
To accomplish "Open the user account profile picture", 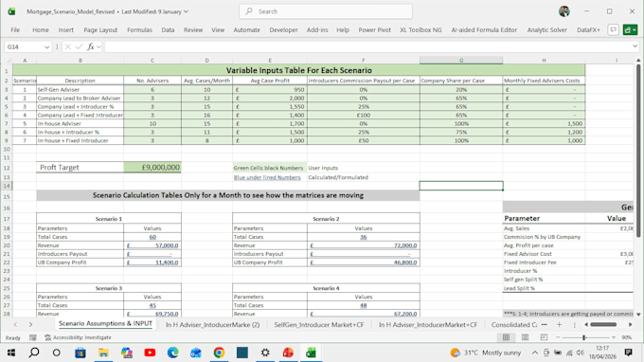I will click(x=563, y=11).
